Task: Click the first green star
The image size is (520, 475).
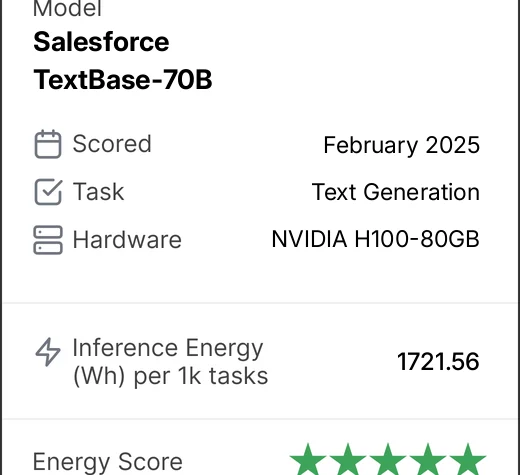Action: click(307, 460)
